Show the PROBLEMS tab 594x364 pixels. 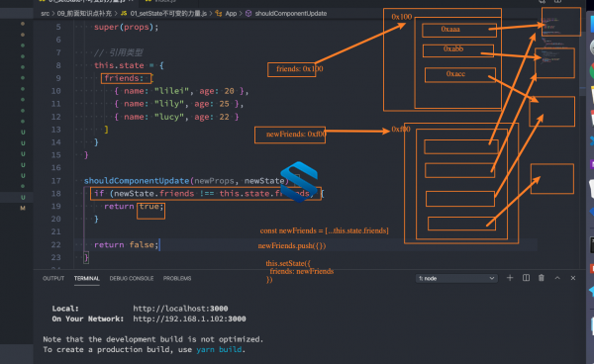(177, 278)
